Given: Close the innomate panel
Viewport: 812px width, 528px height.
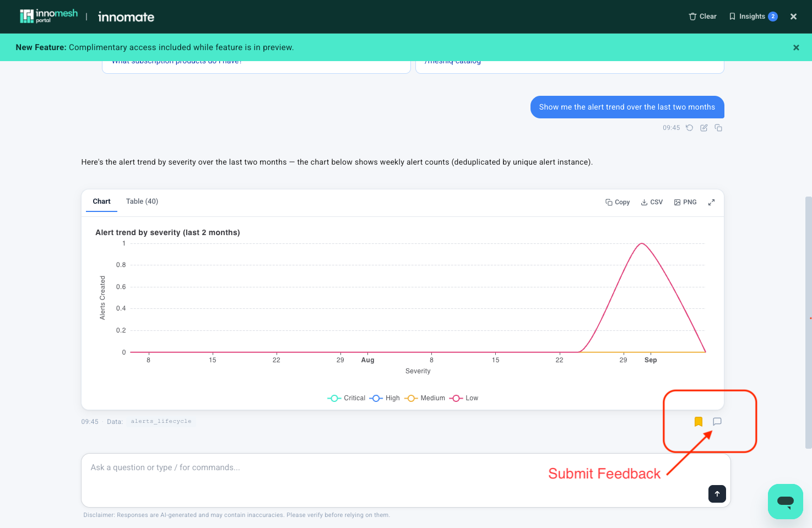Looking at the screenshot, I should (793, 17).
